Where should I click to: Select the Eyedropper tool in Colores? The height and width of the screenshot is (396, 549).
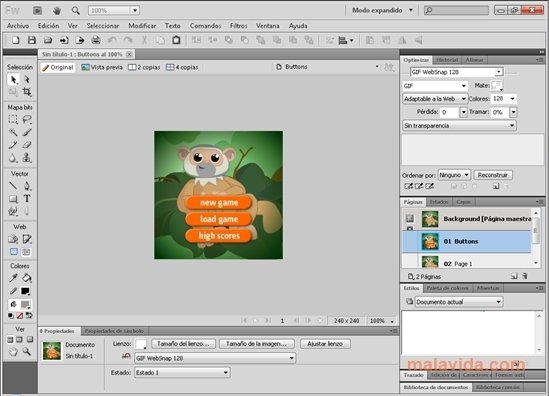[x=13, y=278]
